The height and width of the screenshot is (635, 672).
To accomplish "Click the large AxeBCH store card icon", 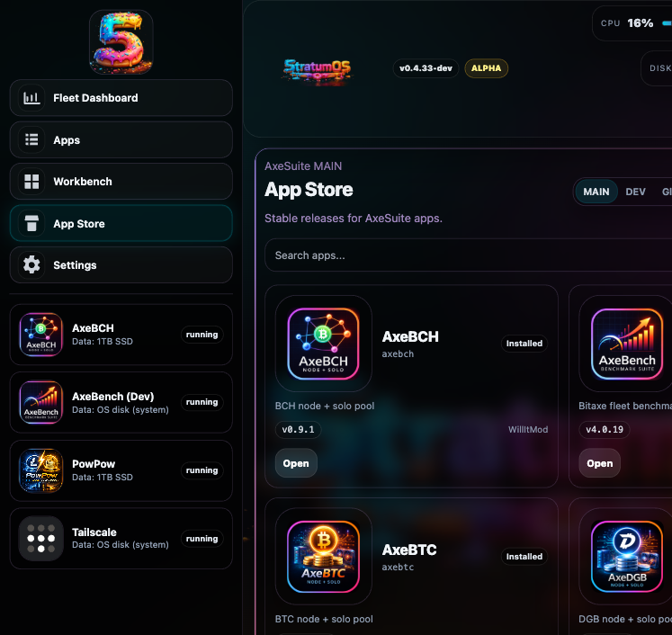I will point(324,344).
